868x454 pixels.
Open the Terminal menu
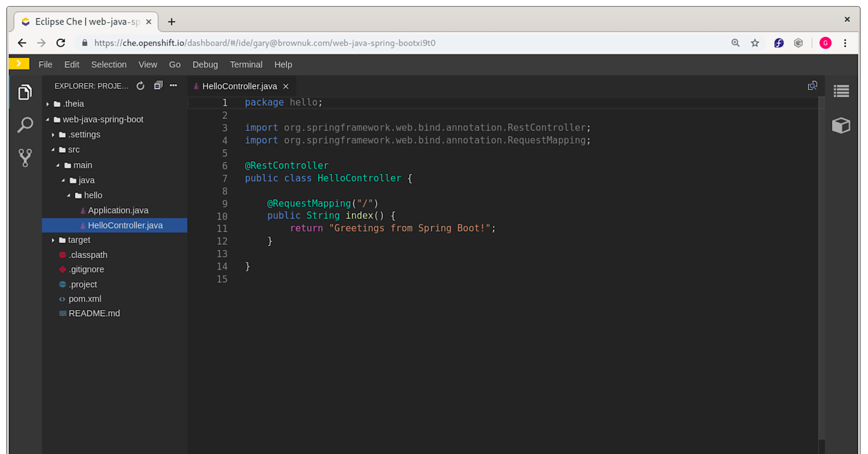click(246, 65)
